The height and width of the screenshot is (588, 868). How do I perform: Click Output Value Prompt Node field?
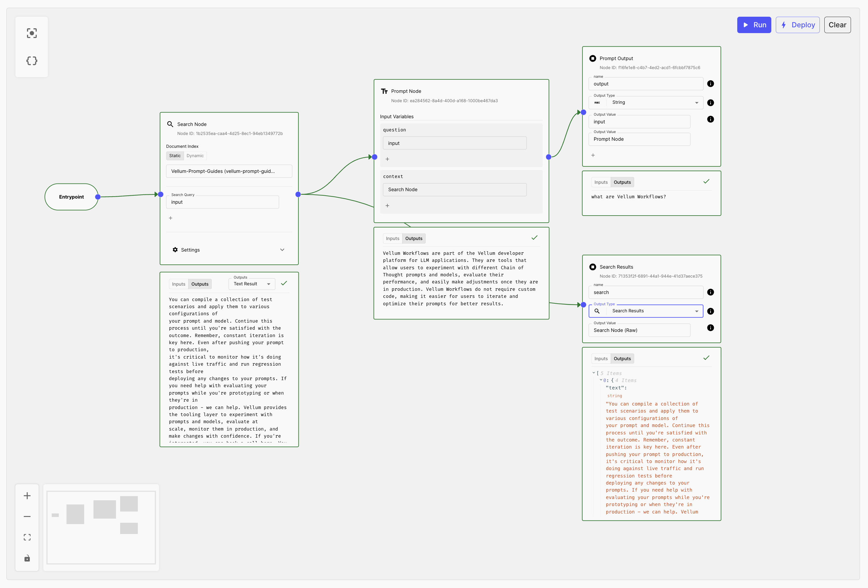click(639, 139)
